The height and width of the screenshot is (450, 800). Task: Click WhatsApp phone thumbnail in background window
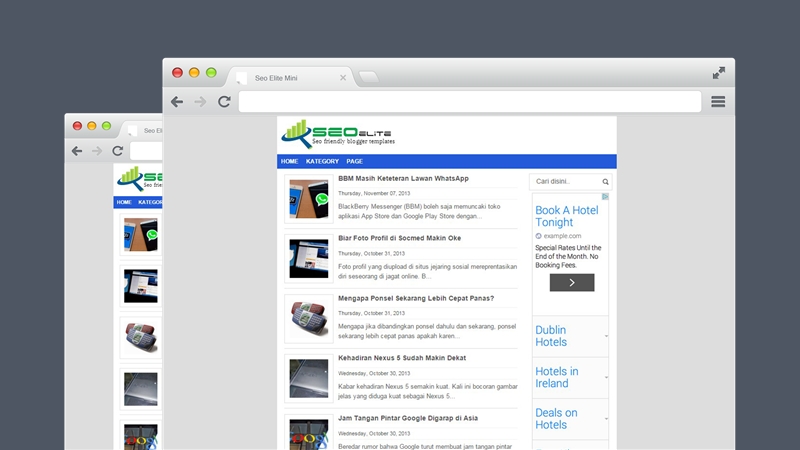tap(141, 235)
